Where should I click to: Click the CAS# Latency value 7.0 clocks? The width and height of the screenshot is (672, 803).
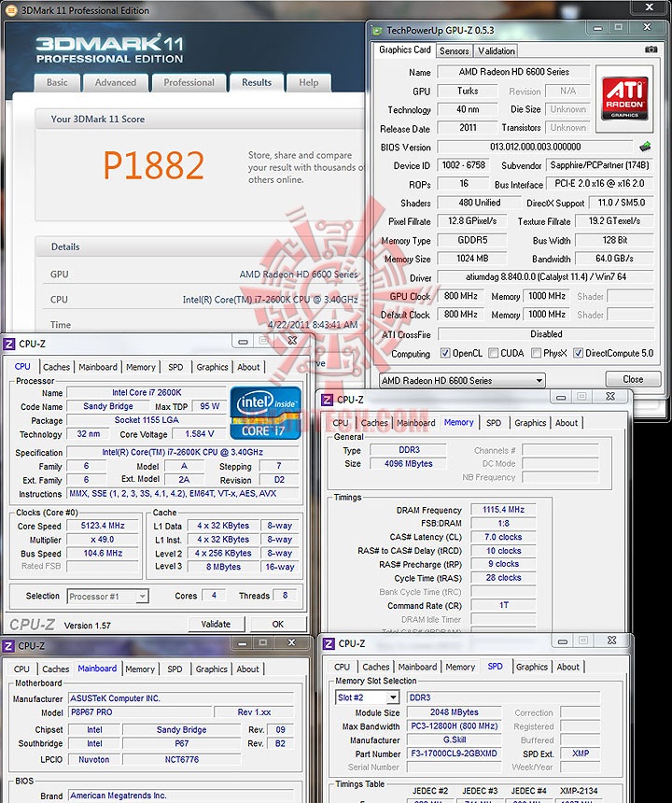coord(503,537)
